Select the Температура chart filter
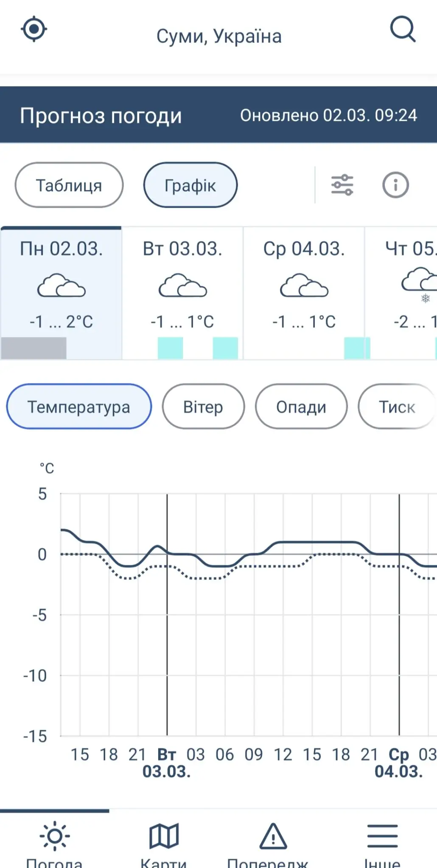Viewport: 437px width, 868px height. [x=79, y=406]
